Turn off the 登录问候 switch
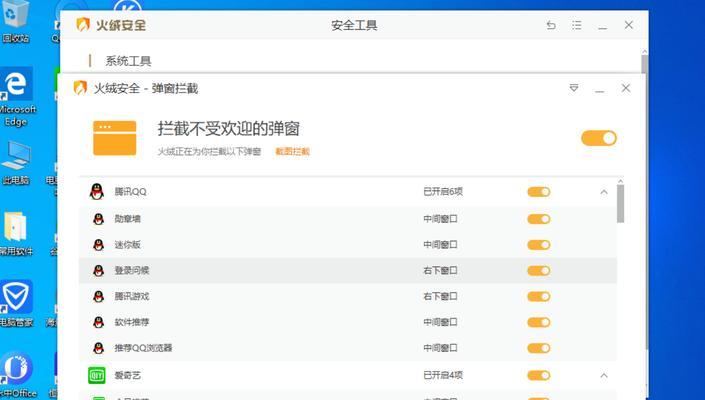This screenshot has width=705, height=400. 539,271
